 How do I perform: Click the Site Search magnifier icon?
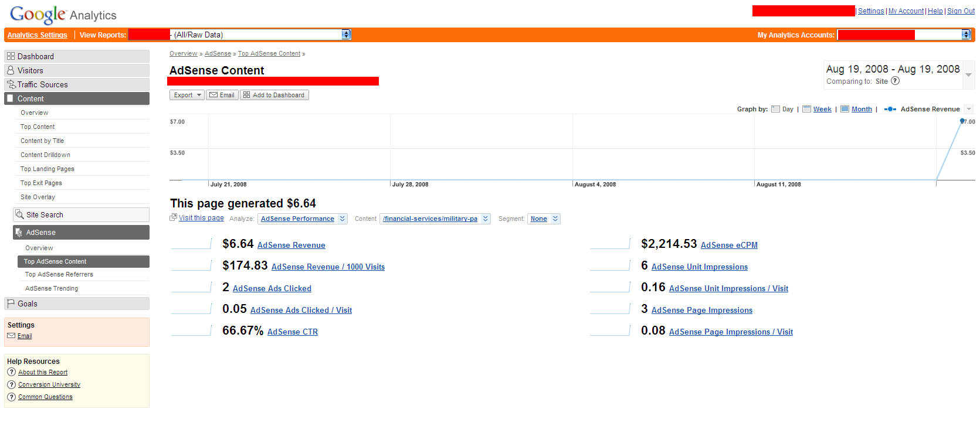(x=19, y=214)
